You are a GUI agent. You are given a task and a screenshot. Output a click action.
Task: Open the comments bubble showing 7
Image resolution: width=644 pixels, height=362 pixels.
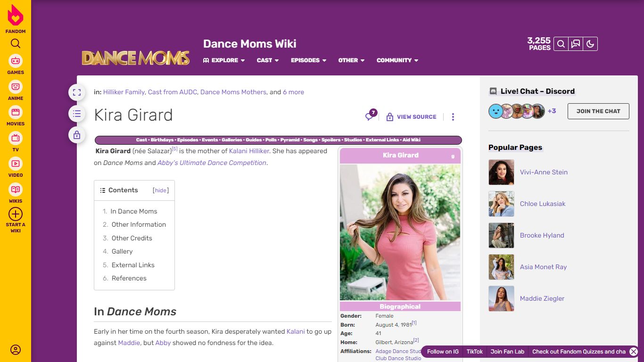coord(371,116)
